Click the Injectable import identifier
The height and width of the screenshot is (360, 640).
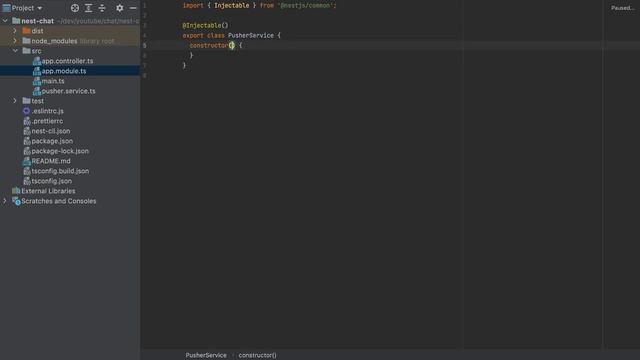click(x=231, y=6)
